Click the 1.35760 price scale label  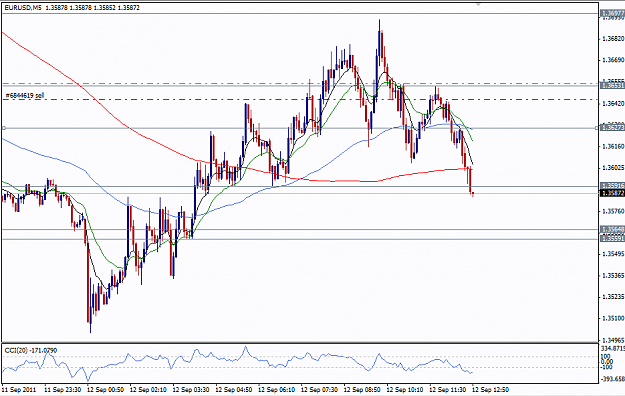click(x=613, y=211)
